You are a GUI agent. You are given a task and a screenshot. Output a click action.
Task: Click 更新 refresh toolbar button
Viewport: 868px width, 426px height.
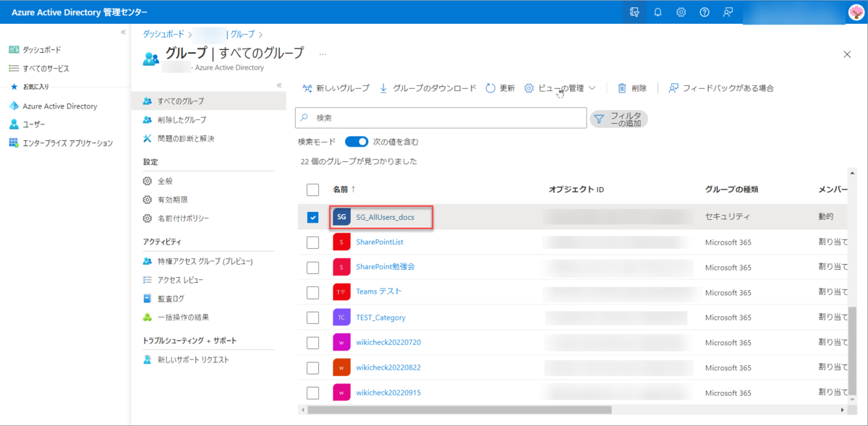500,88
